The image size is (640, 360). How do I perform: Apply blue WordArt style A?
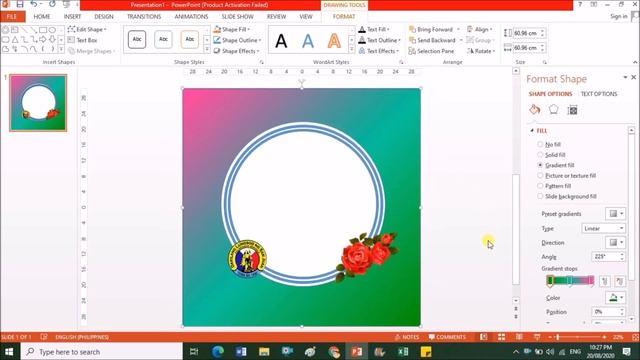[x=308, y=41]
